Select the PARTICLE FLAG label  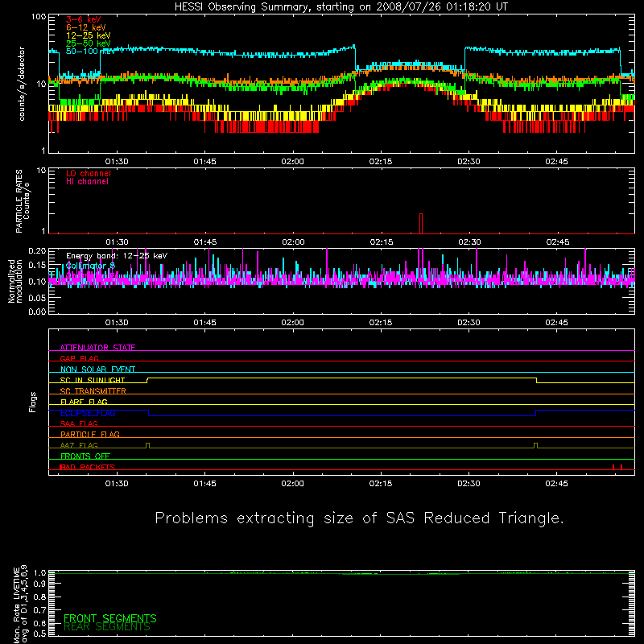90,435
